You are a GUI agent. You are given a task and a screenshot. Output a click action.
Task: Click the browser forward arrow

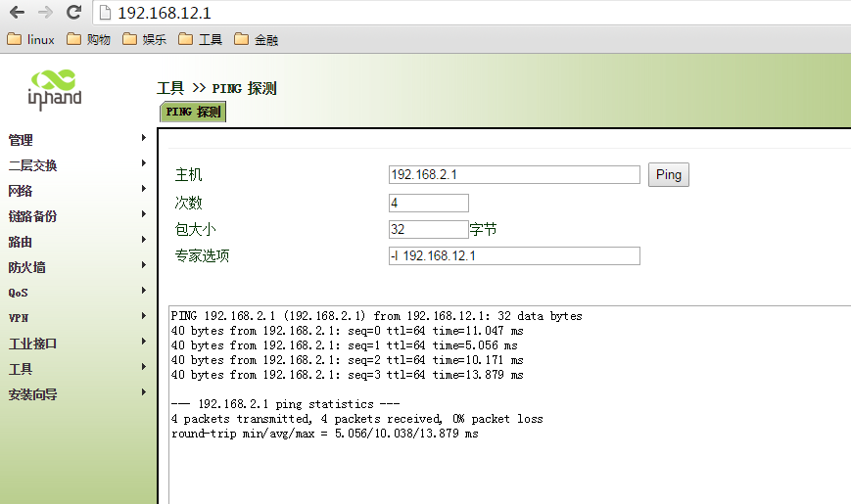tap(45, 13)
